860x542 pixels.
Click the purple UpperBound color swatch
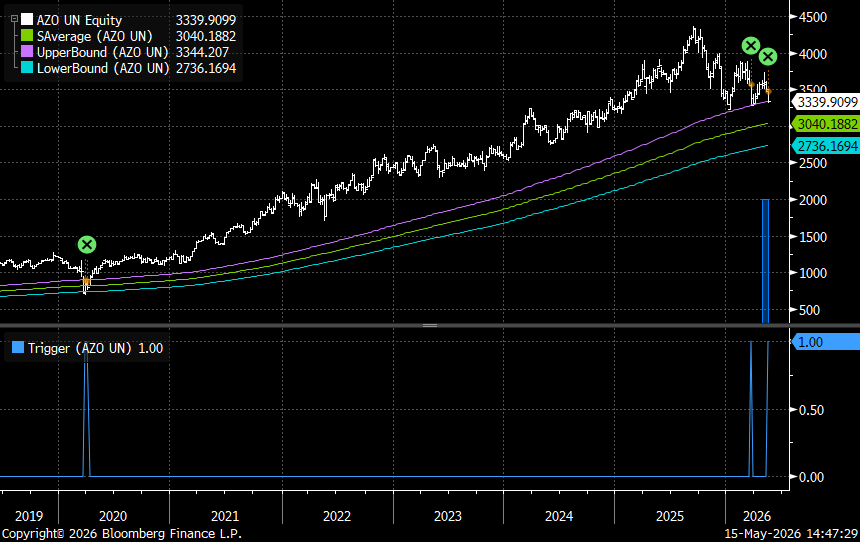[x=27, y=52]
